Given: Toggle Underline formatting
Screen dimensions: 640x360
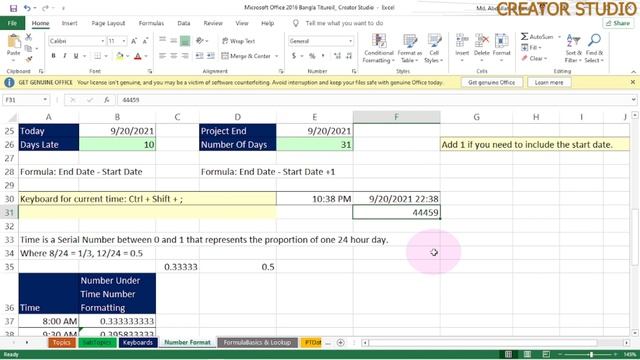Looking at the screenshot, I should tap(76, 56).
